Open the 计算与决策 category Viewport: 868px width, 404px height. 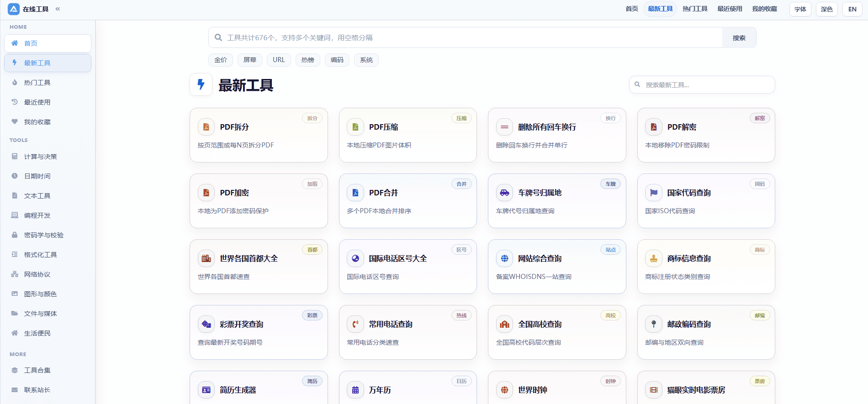click(x=48, y=157)
